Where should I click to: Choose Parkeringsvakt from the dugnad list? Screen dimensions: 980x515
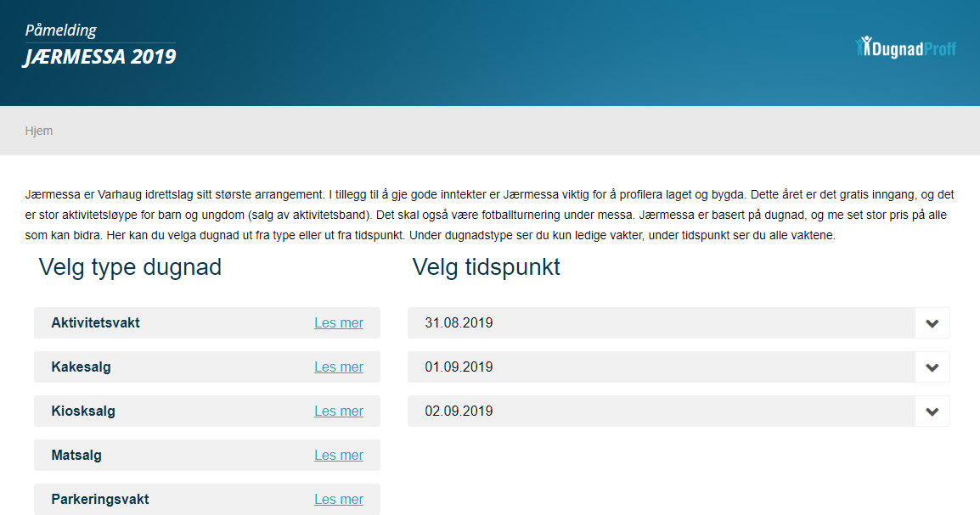point(99,500)
